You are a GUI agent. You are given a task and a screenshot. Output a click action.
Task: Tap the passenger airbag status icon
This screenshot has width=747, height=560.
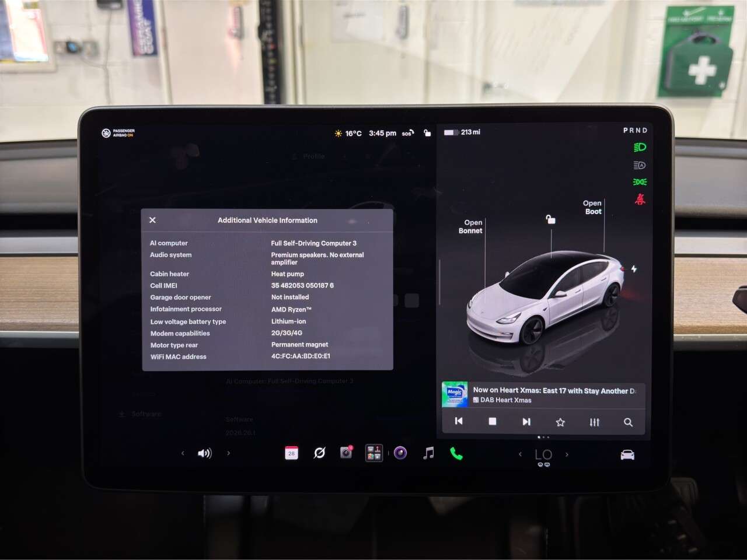point(118,133)
